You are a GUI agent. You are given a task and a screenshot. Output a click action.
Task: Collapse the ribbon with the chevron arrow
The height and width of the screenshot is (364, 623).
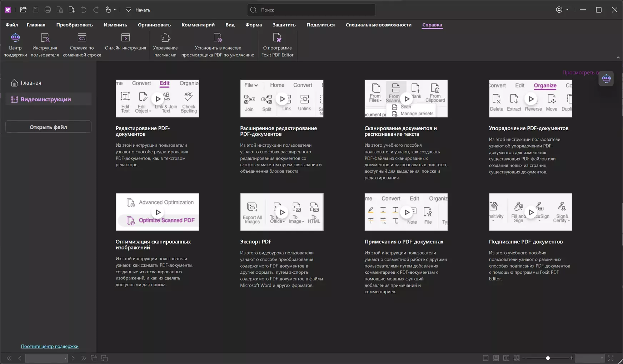coord(618,57)
